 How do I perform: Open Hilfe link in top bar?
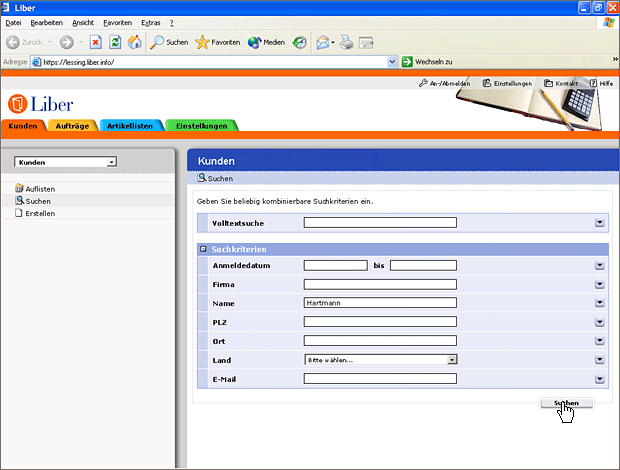(601, 83)
